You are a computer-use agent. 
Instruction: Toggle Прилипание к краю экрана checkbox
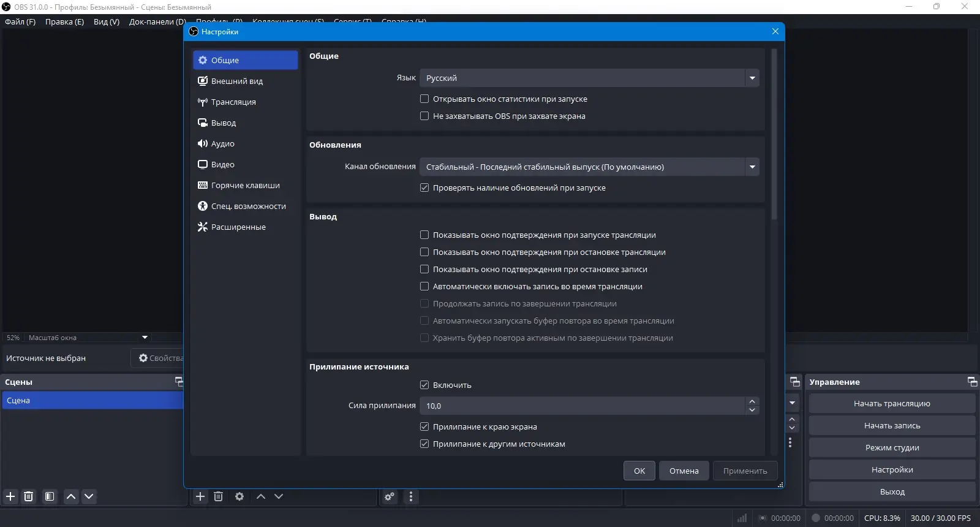tap(424, 427)
